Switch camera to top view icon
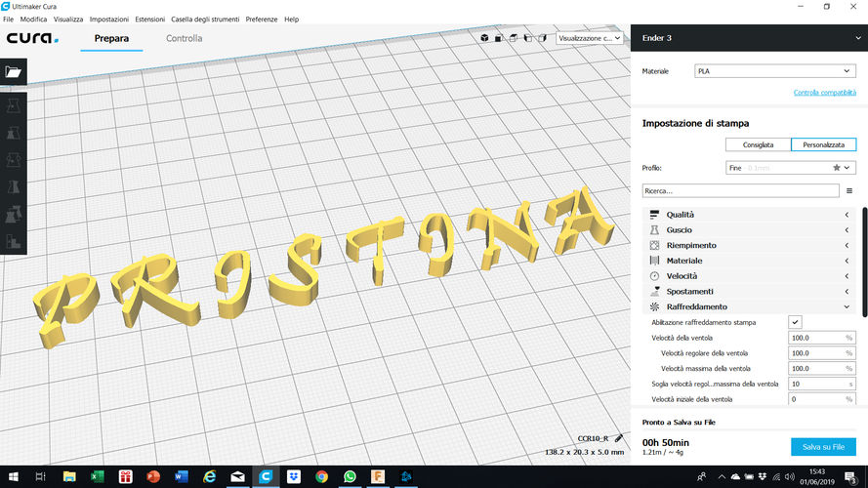The height and width of the screenshot is (488, 868). 514,38
